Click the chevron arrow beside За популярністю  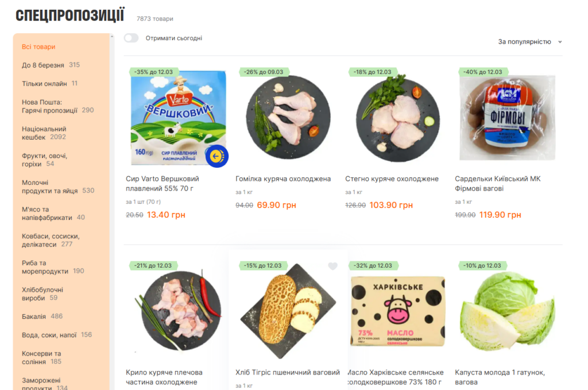[x=560, y=42]
